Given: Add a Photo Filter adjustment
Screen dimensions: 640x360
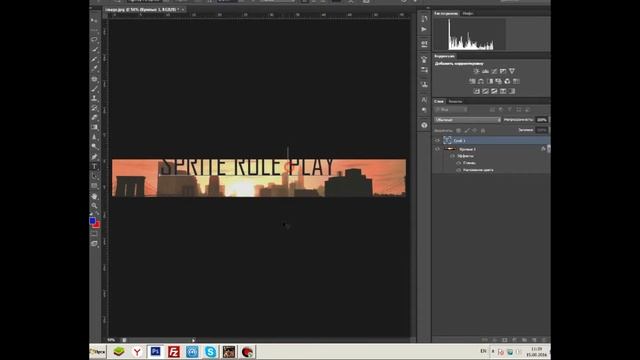Looking at the screenshot, I should tap(498, 81).
